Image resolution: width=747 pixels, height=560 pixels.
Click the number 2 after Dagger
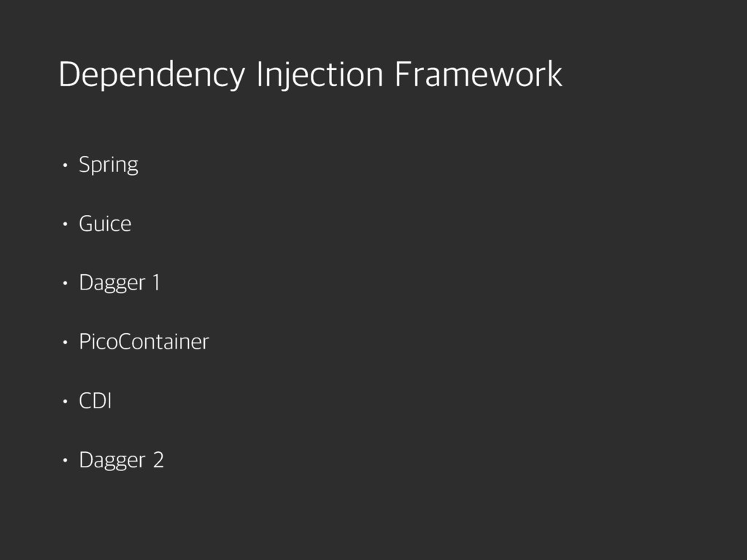pos(158,460)
